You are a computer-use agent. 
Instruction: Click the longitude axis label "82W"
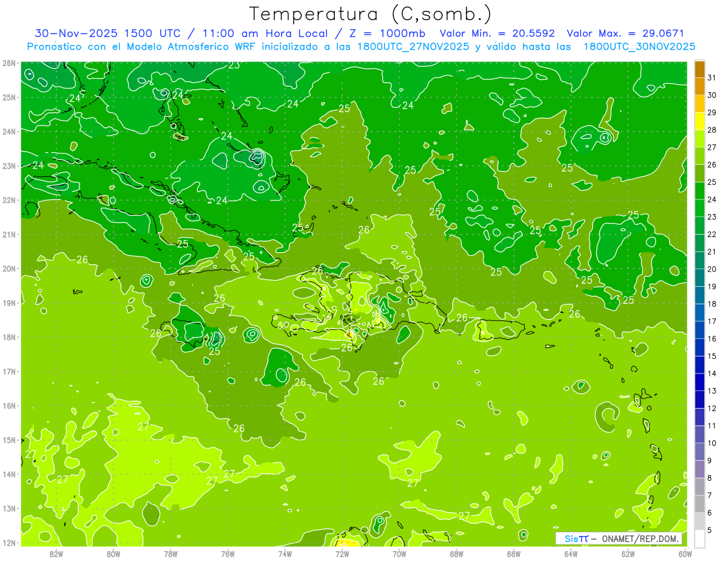56,554
